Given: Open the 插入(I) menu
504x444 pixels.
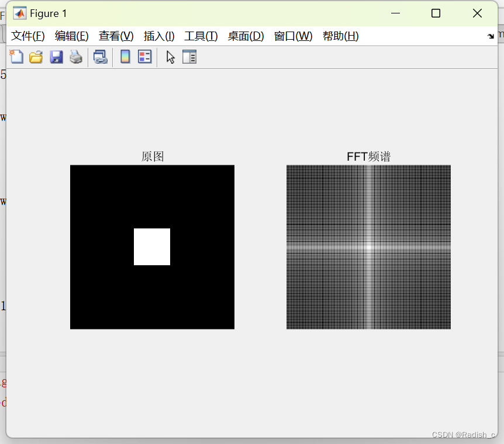Looking at the screenshot, I should [159, 36].
